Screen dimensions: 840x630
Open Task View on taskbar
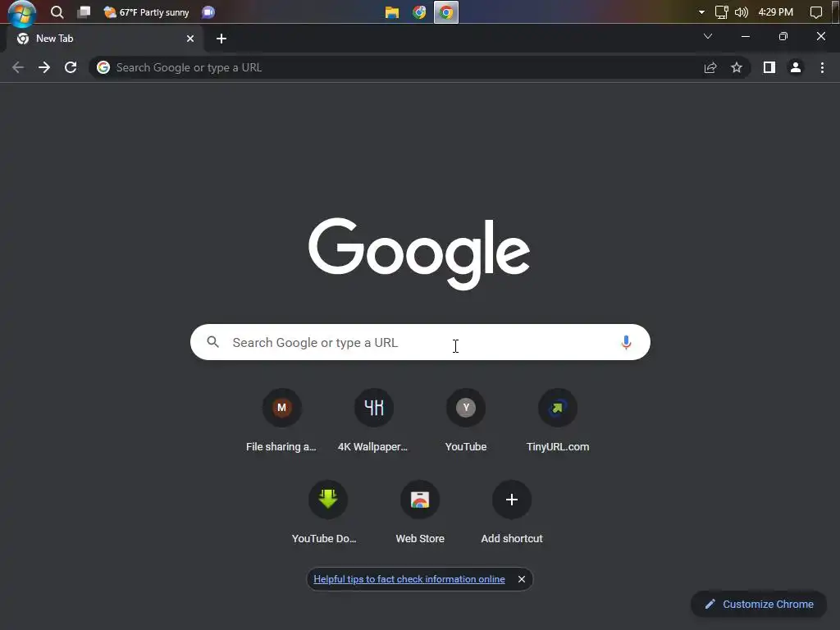pyautogui.click(x=84, y=12)
